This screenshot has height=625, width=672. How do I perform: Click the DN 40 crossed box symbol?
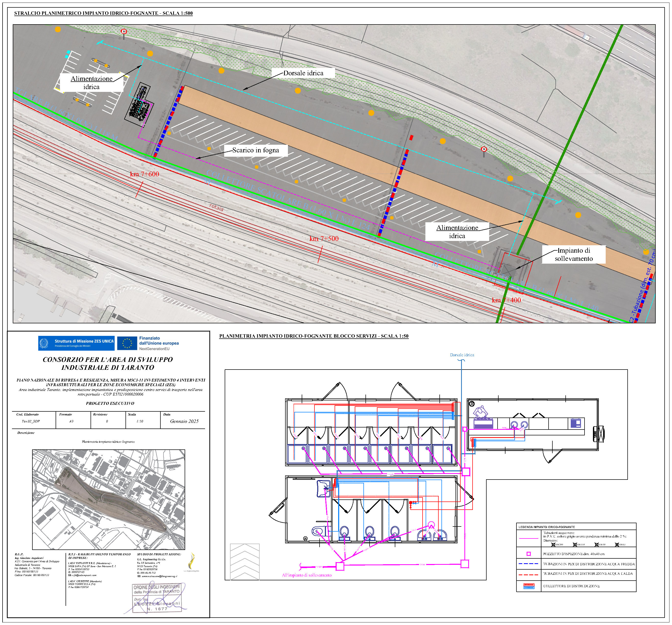pos(596,545)
